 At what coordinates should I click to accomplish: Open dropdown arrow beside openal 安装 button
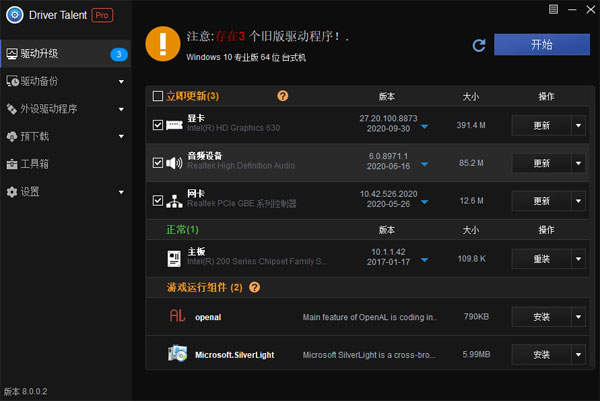(578, 317)
